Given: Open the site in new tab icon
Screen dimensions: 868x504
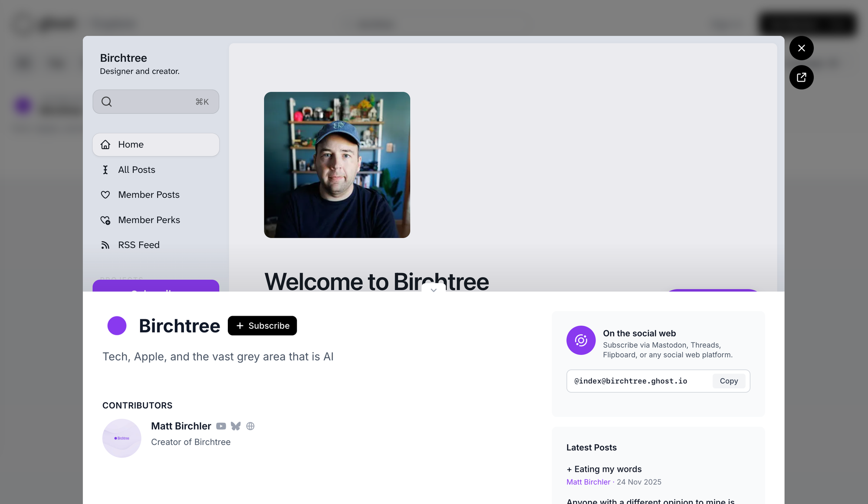Looking at the screenshot, I should point(801,78).
